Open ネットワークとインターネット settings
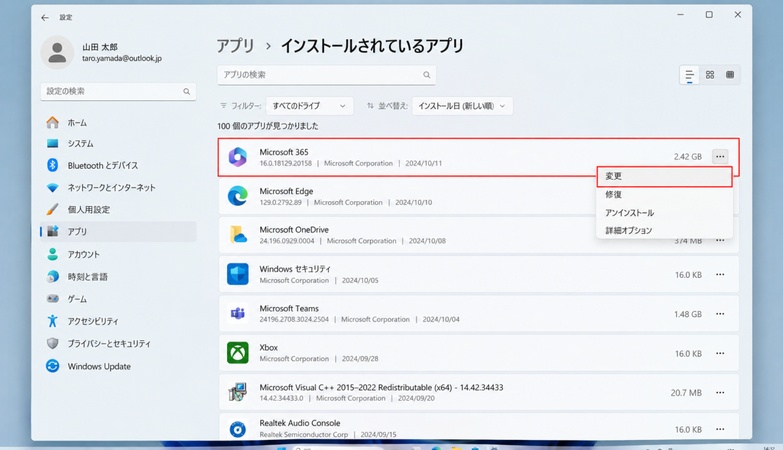 (x=118, y=187)
